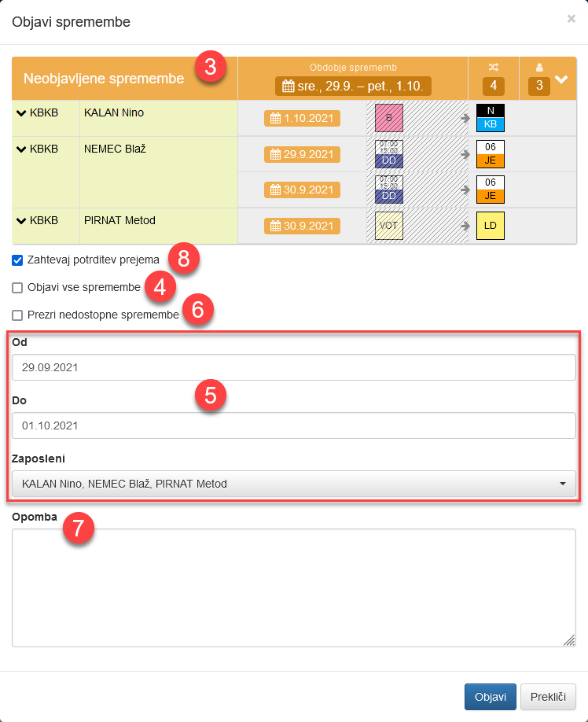
Task: Open the Zaposleni dropdown
Action: 294,484
